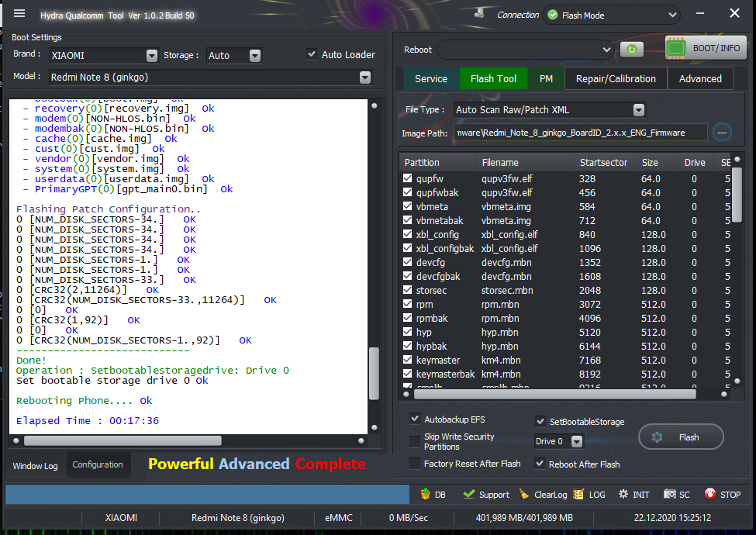Uncheck the qupfw partition checkbox
Image resolution: width=756 pixels, height=535 pixels.
coord(407,178)
